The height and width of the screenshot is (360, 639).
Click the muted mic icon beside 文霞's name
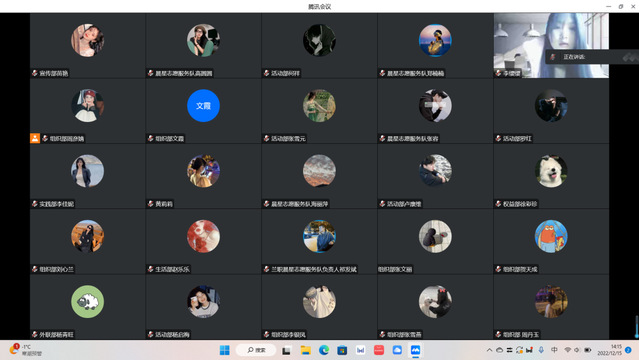coord(150,139)
